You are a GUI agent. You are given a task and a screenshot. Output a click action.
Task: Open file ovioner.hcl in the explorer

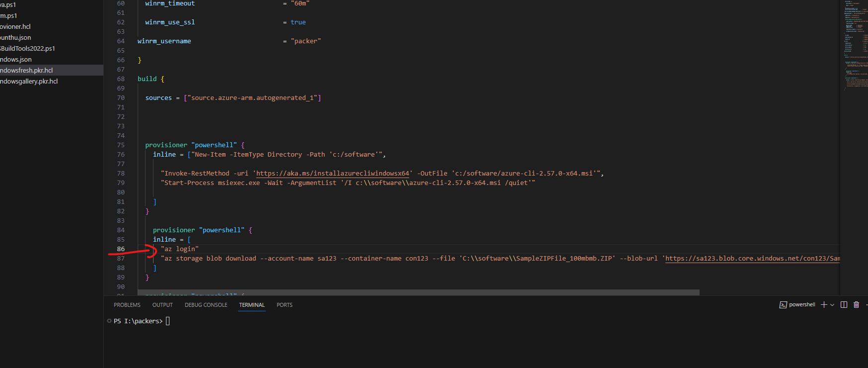[15, 26]
